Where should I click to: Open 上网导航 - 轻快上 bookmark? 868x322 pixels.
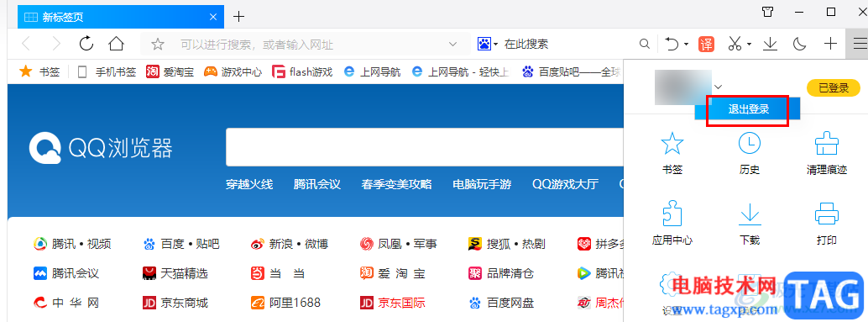pyautogui.click(x=461, y=71)
